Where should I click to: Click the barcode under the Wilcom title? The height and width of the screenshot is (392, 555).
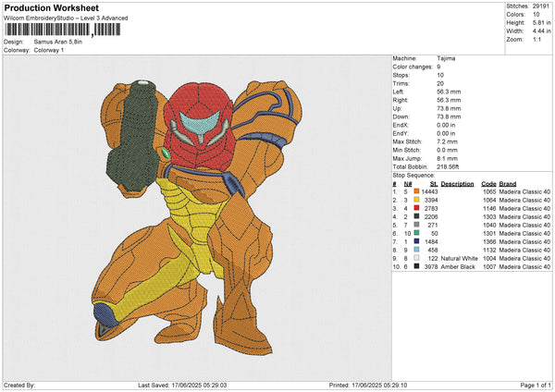coord(61,30)
